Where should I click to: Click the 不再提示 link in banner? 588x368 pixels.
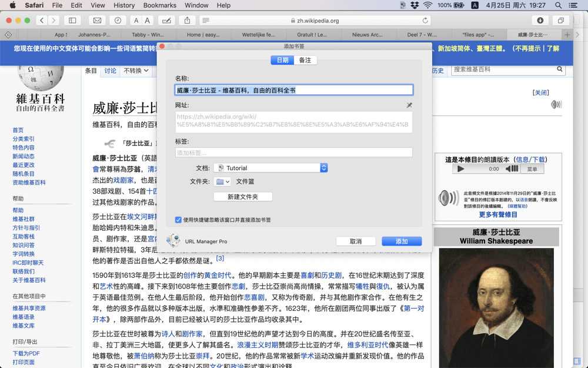(527, 48)
